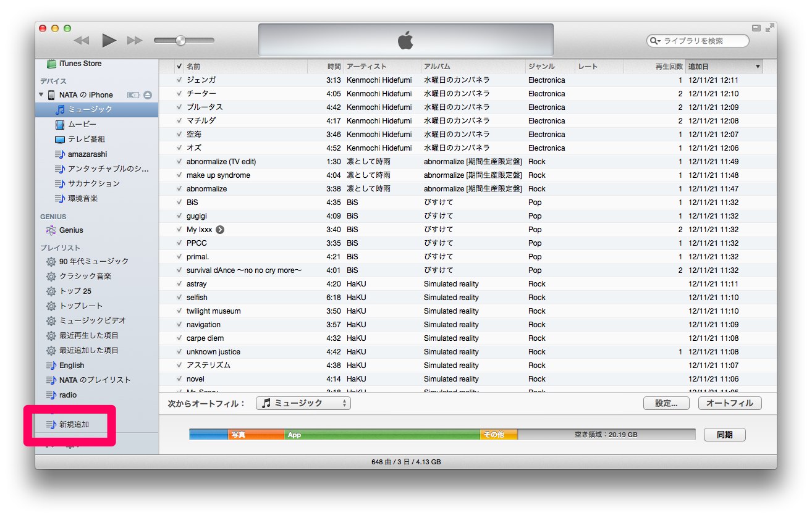
Task: Sort by アーティスト column header
Action: 383,67
